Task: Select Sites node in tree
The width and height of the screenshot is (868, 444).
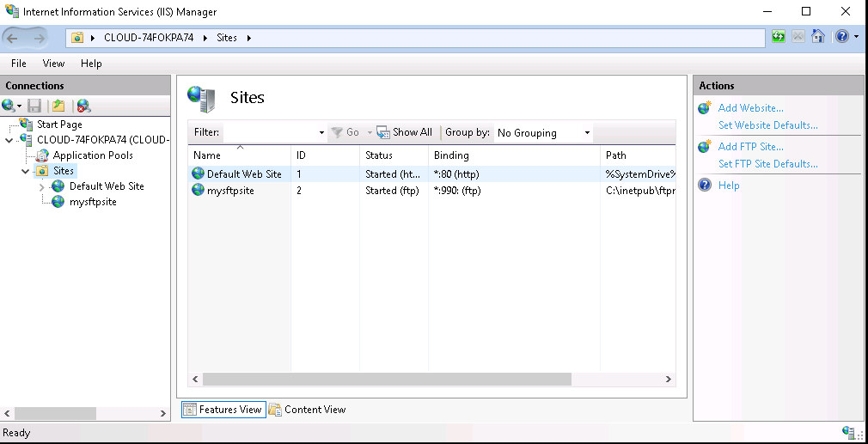Action: [64, 171]
